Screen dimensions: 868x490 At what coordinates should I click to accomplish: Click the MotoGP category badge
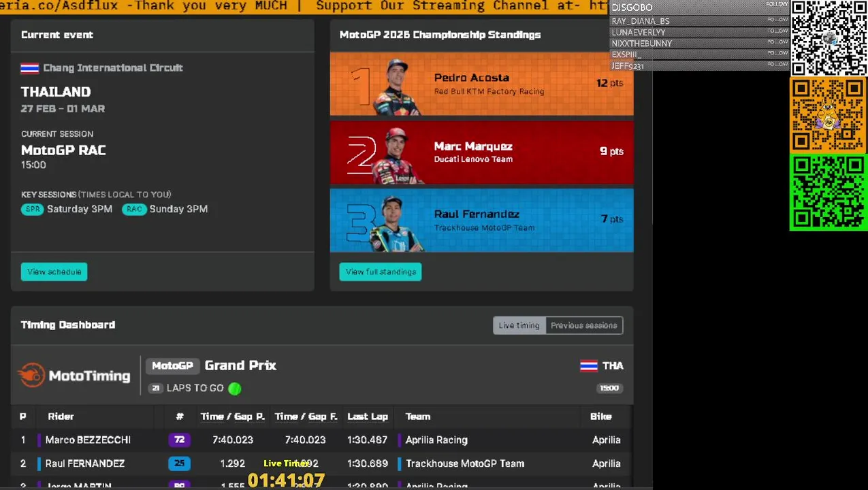173,366
